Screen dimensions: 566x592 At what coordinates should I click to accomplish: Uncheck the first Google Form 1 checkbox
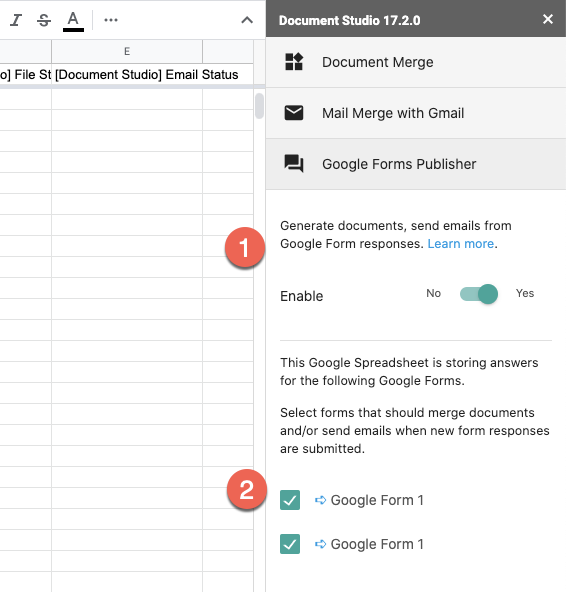(x=290, y=500)
